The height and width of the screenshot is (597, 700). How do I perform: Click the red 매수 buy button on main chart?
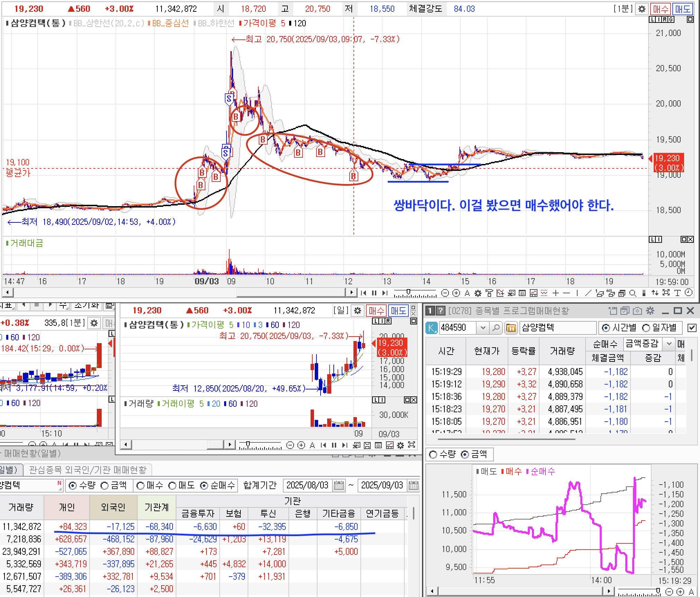(661, 9)
